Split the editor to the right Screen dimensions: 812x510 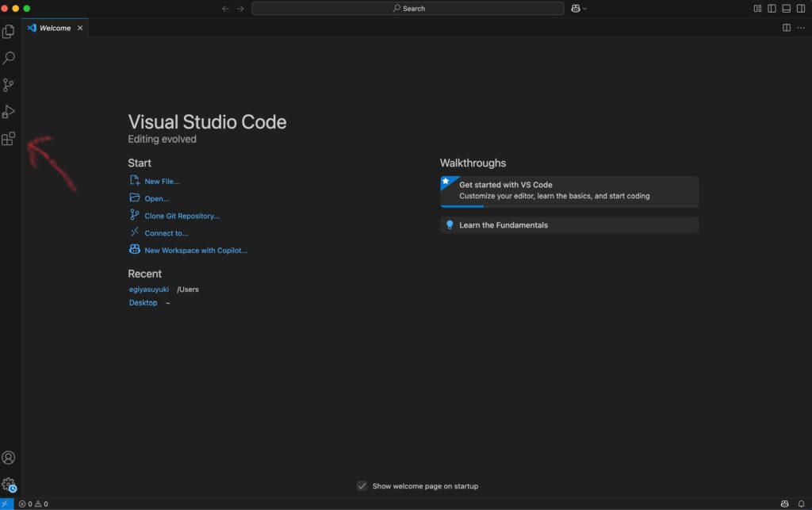787,28
